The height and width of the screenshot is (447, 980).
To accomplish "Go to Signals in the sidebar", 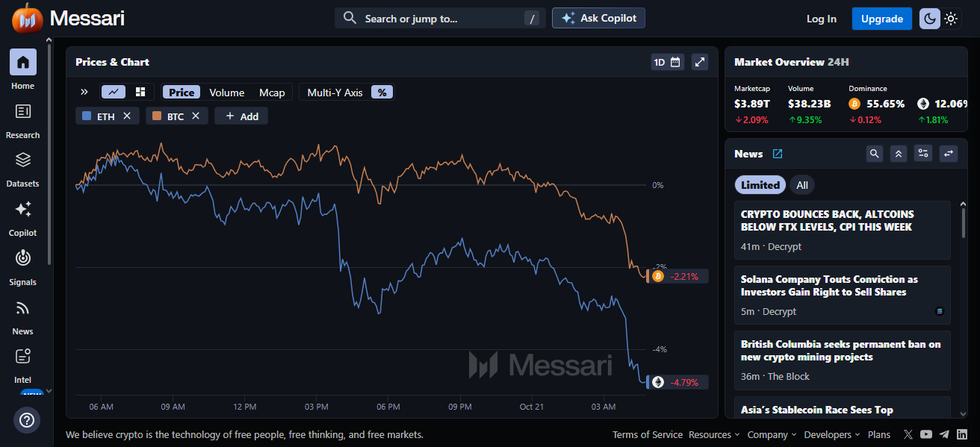I will [x=22, y=266].
